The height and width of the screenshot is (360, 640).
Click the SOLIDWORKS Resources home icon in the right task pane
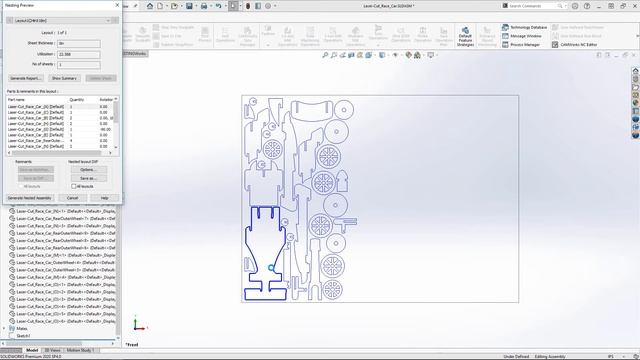pos(636,71)
